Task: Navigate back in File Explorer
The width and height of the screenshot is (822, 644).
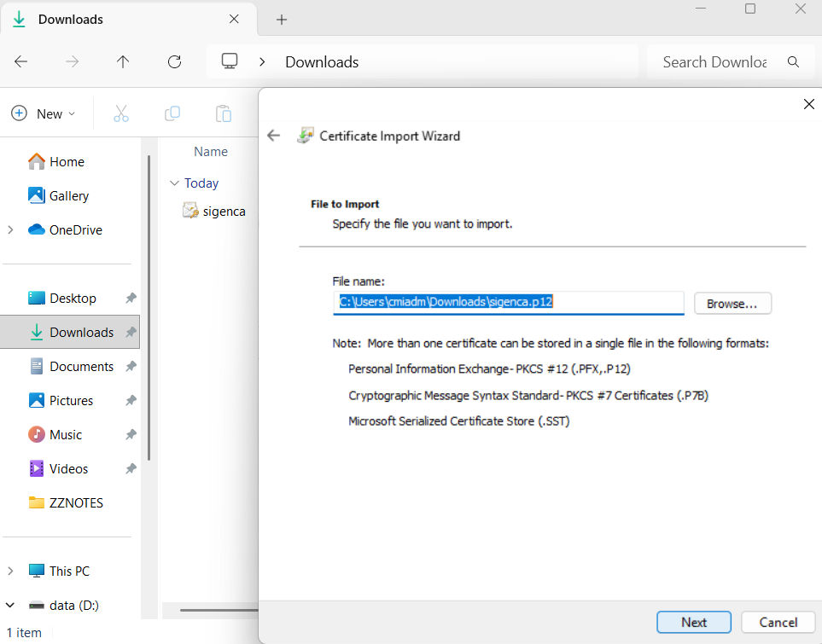Action: (21, 61)
